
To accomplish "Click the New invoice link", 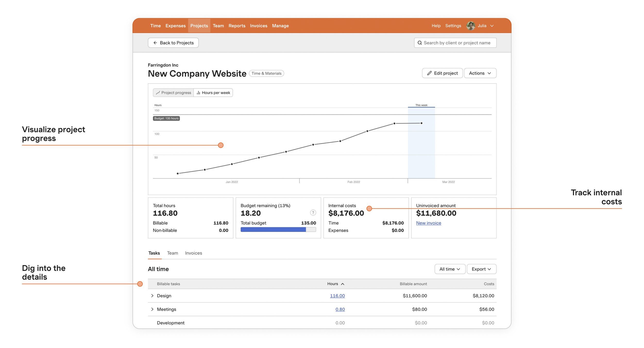I will click(428, 223).
